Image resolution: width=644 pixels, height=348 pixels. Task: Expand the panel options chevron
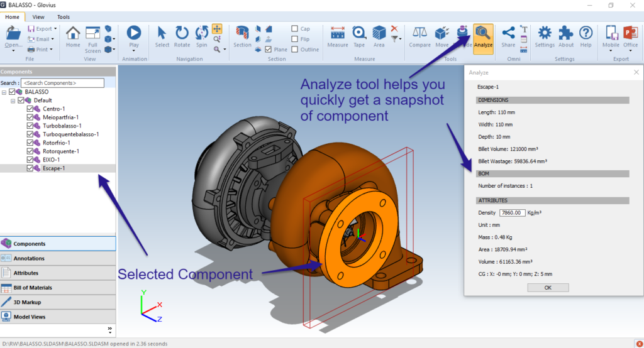point(109,330)
